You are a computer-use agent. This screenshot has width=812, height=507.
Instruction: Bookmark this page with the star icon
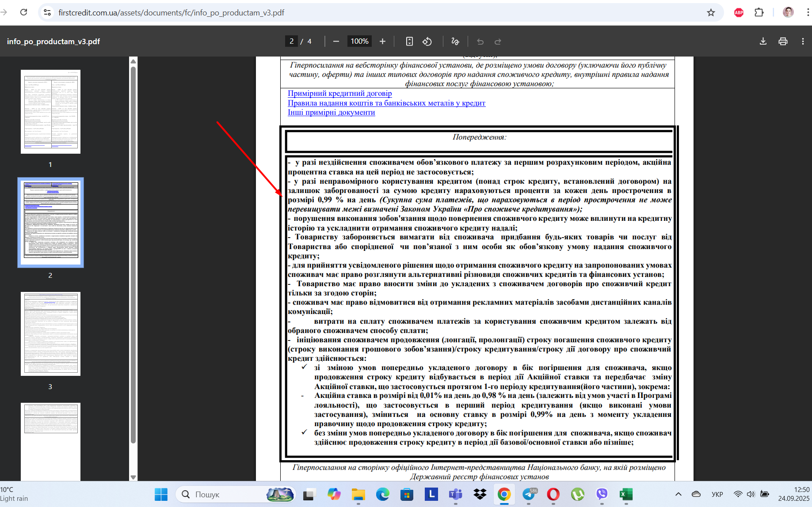[711, 12]
